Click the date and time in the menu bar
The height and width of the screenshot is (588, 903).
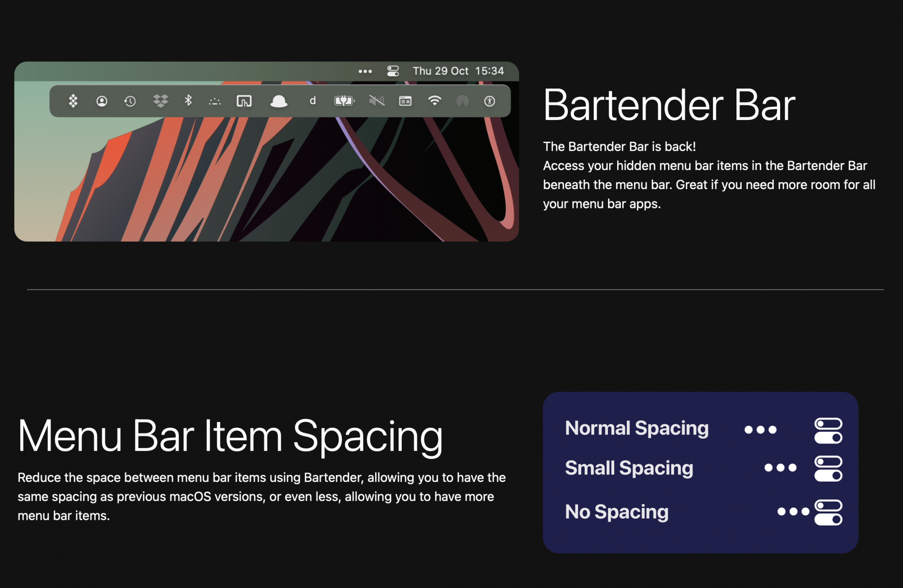coord(458,71)
